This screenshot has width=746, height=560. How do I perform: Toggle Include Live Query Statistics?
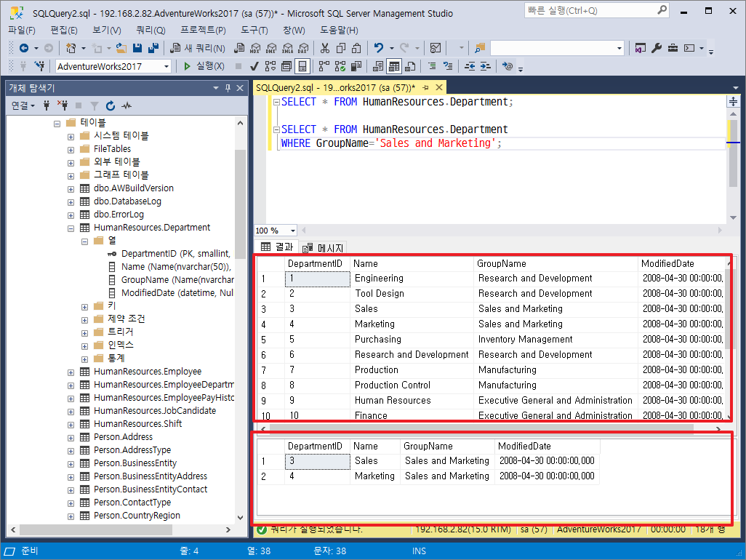[x=340, y=66]
